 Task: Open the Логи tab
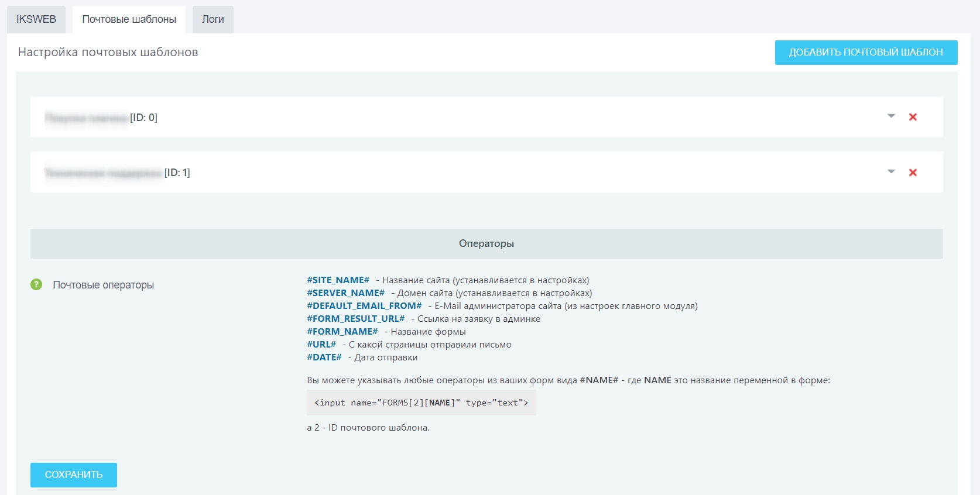(213, 19)
